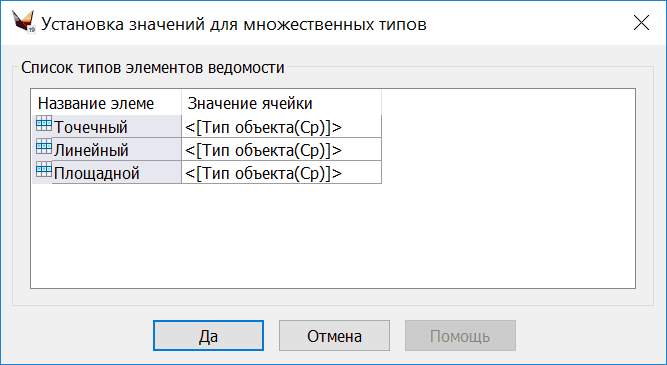Cancel with the Отмена button

[334, 336]
